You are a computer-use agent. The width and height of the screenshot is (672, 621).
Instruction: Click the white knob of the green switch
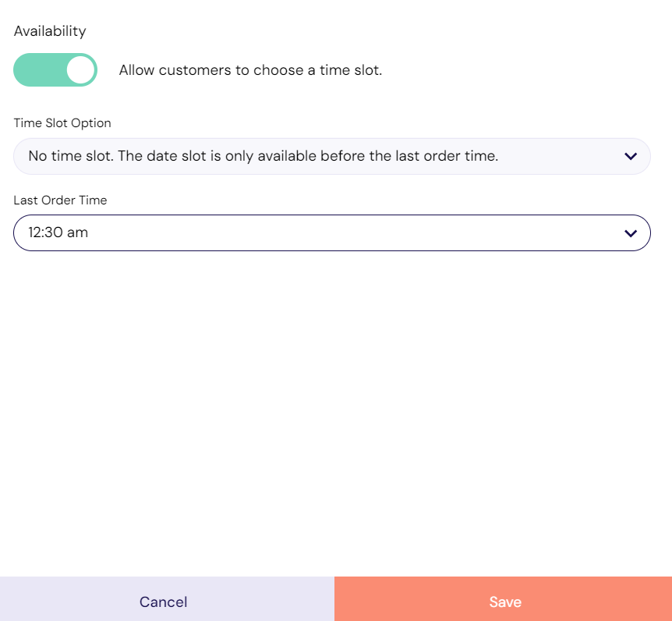pos(80,70)
